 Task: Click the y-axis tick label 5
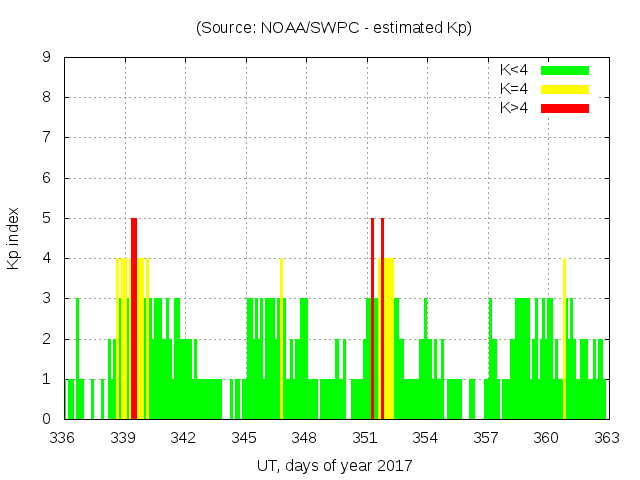click(x=47, y=218)
